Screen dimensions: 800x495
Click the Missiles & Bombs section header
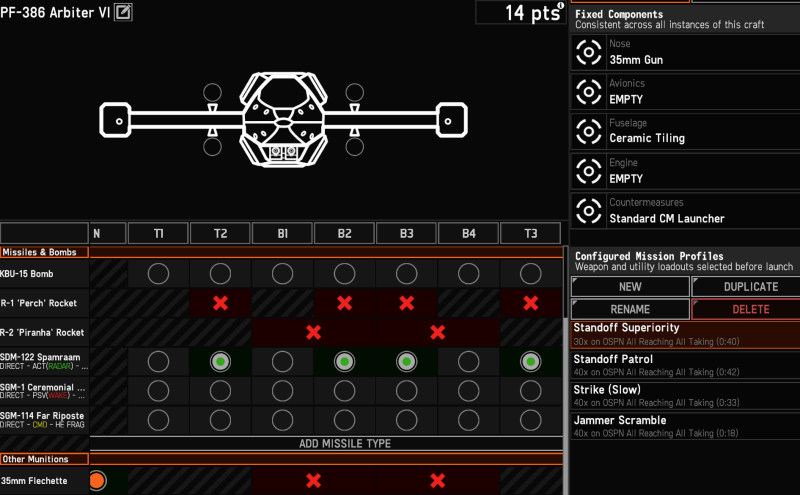[x=44, y=252]
